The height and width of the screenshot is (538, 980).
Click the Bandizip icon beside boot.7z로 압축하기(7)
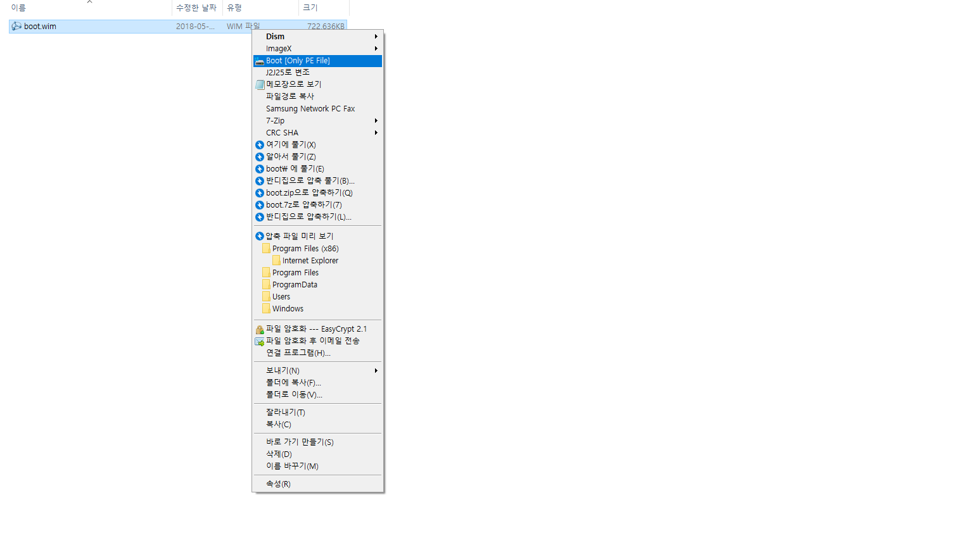tap(260, 205)
